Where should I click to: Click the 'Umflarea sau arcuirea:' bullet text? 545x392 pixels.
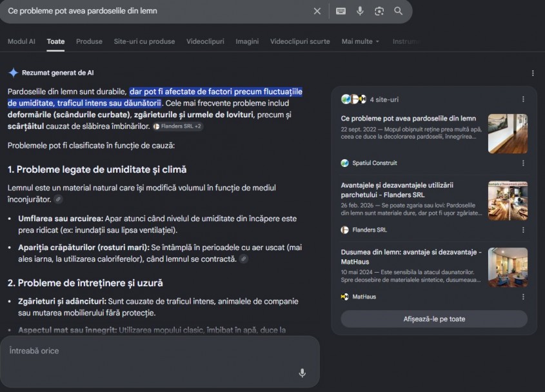[x=61, y=219]
